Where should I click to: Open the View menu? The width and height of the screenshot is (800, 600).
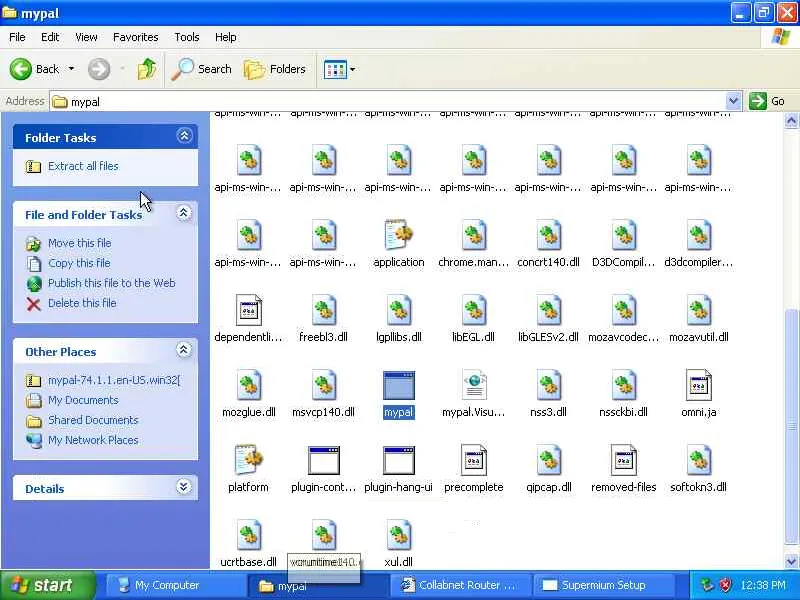[86, 37]
